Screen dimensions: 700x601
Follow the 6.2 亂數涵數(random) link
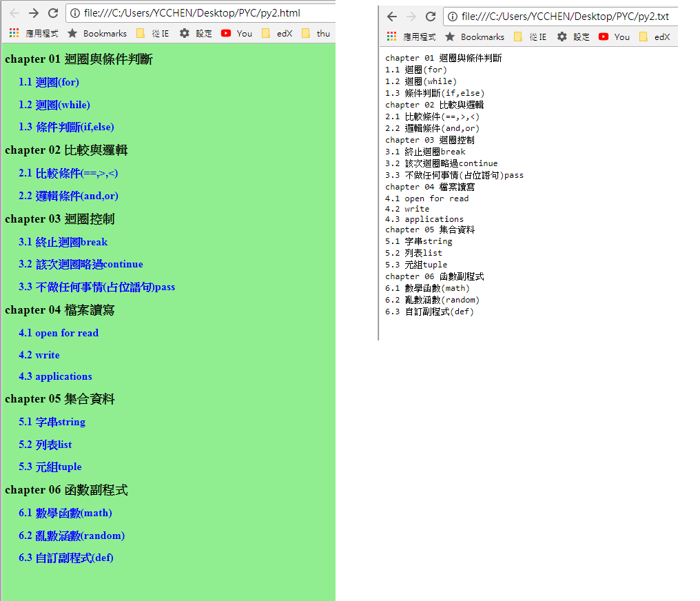click(72, 536)
